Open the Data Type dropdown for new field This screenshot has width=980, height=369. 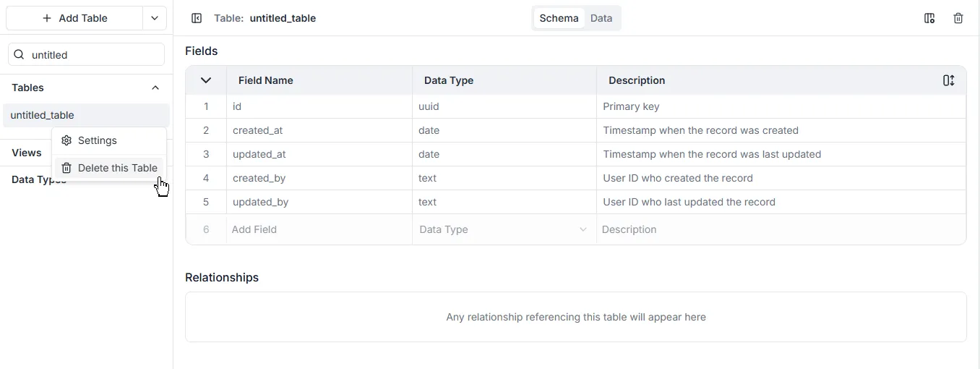click(x=504, y=229)
